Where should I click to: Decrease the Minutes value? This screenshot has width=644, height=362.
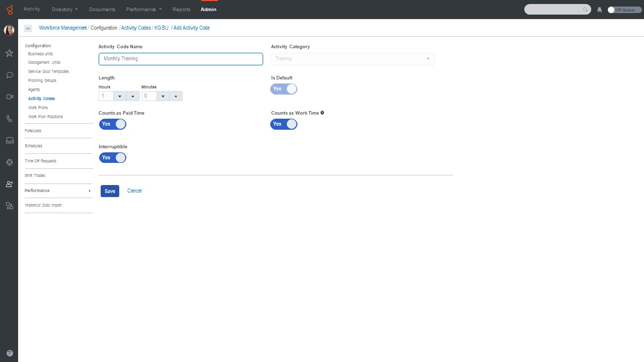point(163,96)
